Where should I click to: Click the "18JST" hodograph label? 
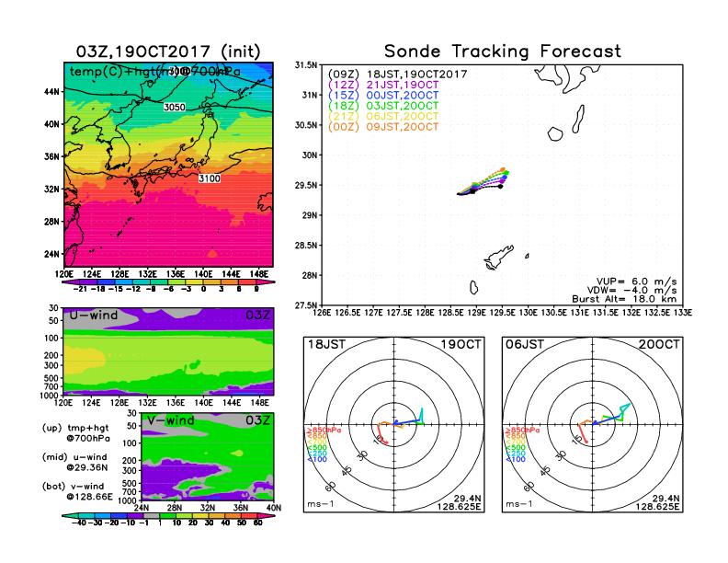click(x=327, y=345)
